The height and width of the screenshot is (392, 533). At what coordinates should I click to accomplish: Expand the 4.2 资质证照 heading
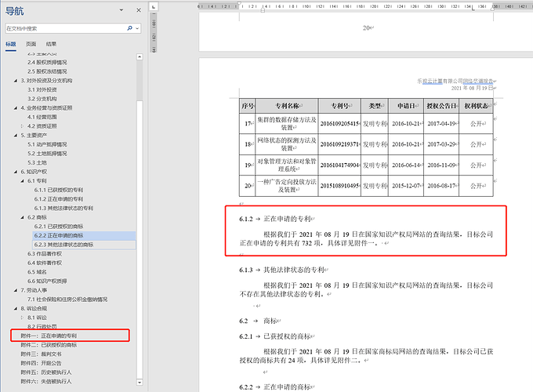(22, 125)
